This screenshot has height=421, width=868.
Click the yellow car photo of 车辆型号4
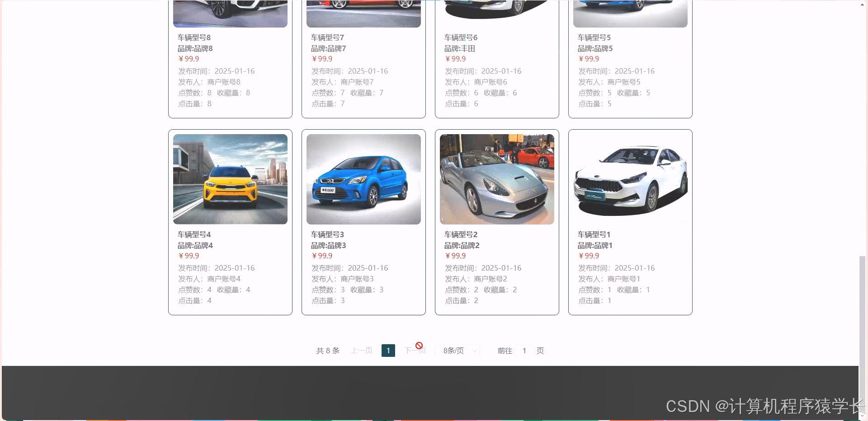pos(230,179)
